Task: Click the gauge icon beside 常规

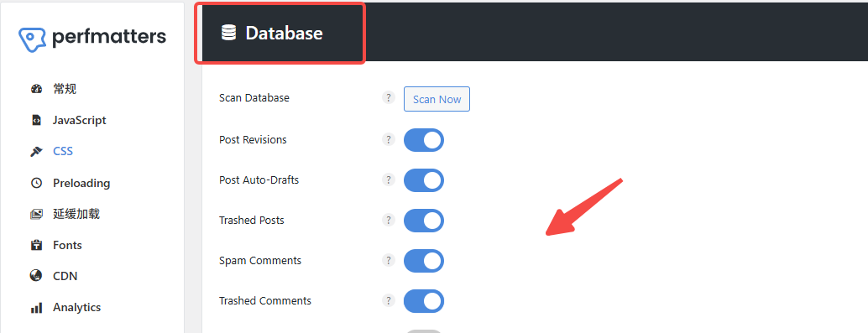Action: pyautogui.click(x=37, y=89)
